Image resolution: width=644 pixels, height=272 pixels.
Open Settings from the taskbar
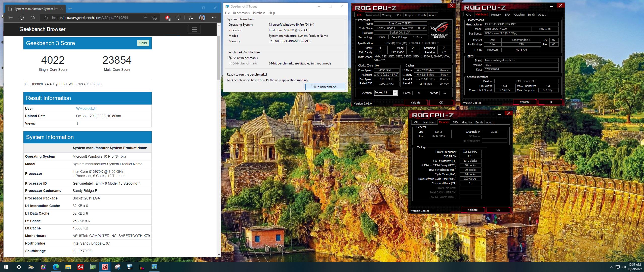coord(19,267)
